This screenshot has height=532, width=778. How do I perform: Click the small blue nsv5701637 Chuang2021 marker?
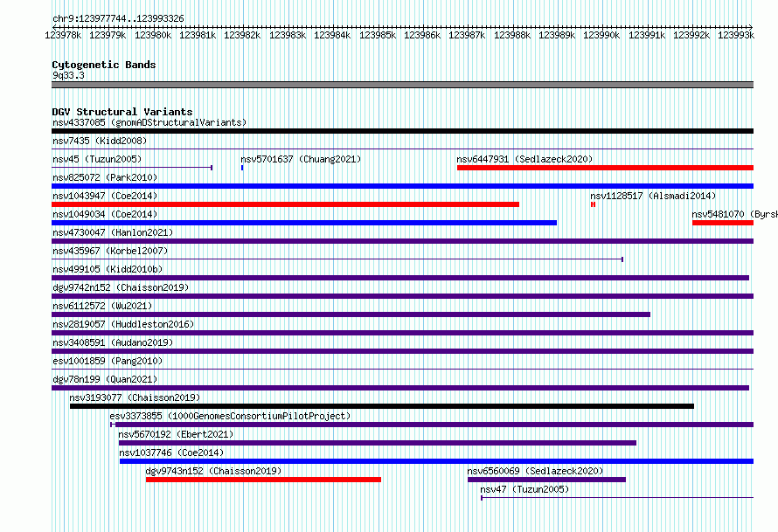[242, 168]
